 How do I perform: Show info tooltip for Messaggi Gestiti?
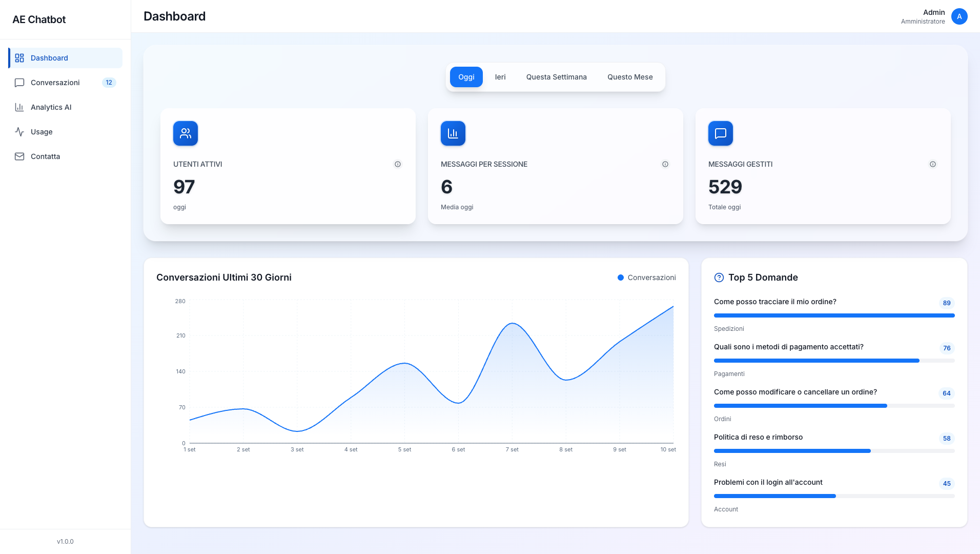[x=933, y=164]
